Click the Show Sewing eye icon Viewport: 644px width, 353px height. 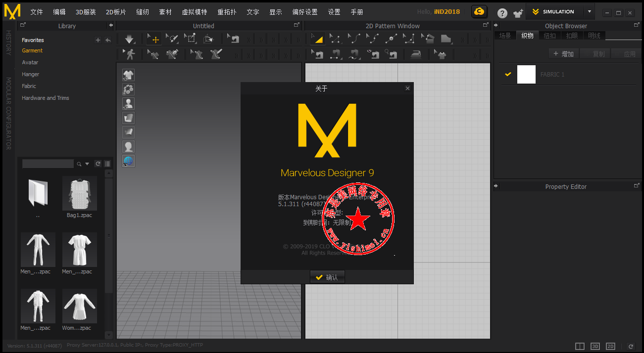[372, 54]
